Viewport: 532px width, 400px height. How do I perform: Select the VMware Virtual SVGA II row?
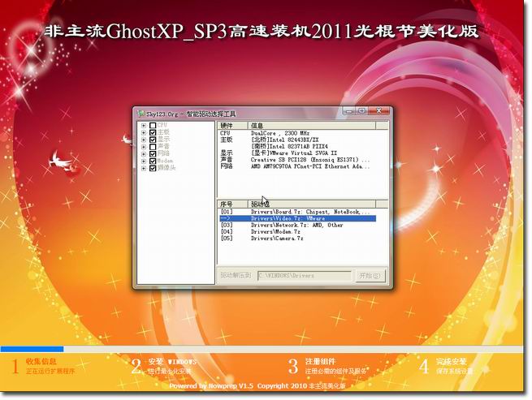tap(297, 153)
